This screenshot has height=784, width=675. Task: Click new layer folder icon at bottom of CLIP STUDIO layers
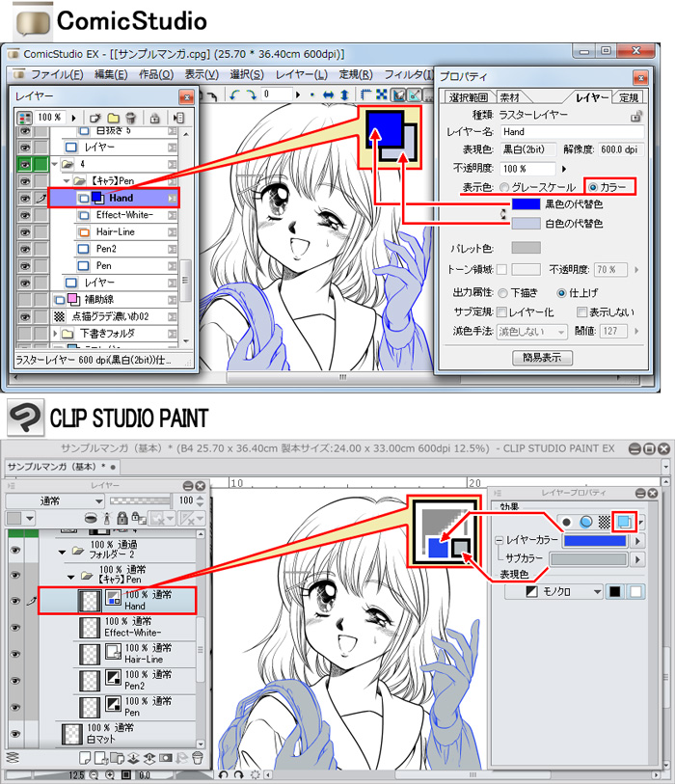pos(117,759)
